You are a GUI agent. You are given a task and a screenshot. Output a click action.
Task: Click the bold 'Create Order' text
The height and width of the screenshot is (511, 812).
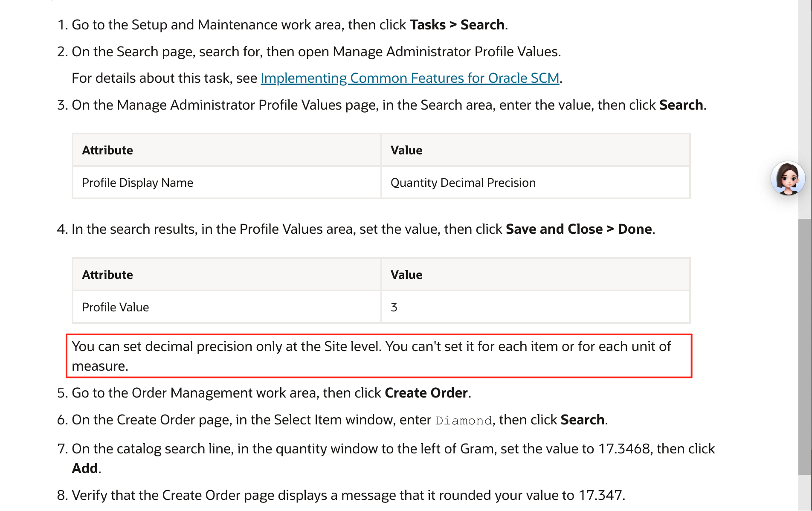426,393
